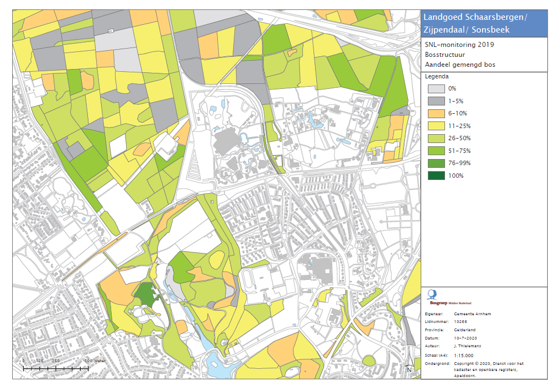The height and width of the screenshot is (392, 560).
Task: Click the author name J. Thielemans
Action: pos(469,346)
